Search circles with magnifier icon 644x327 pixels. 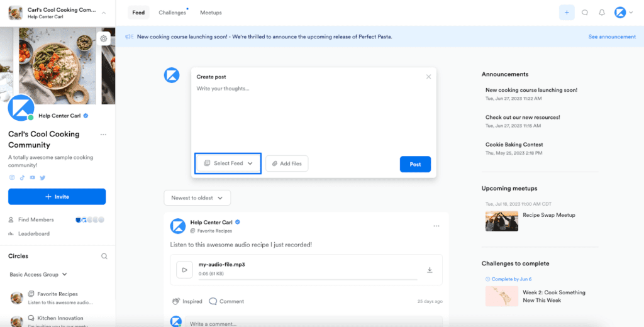click(104, 256)
